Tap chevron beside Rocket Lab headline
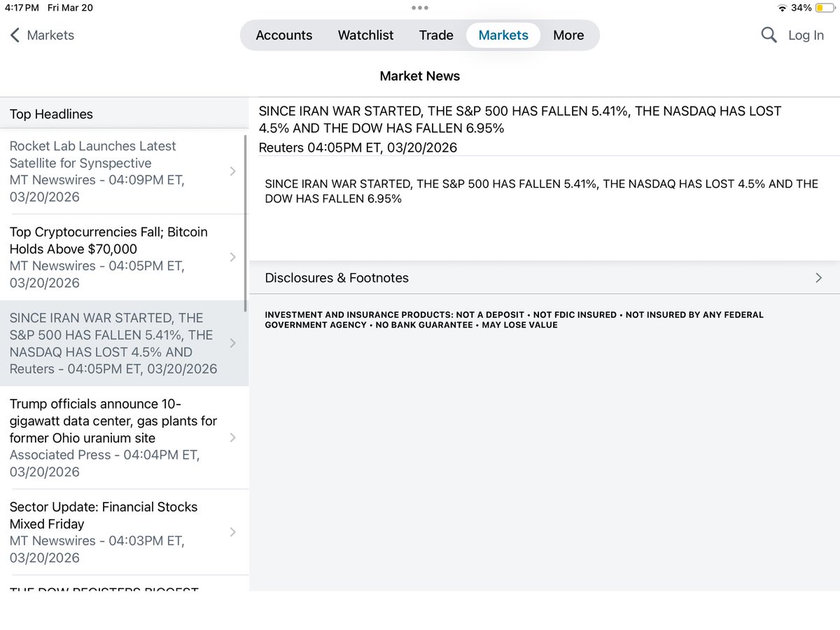840x630 pixels. 233,171
